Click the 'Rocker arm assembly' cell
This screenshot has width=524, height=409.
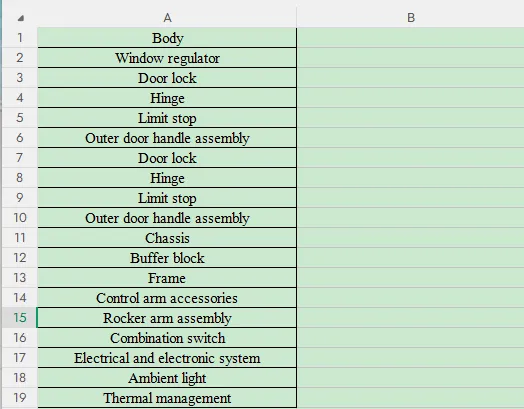(x=167, y=318)
